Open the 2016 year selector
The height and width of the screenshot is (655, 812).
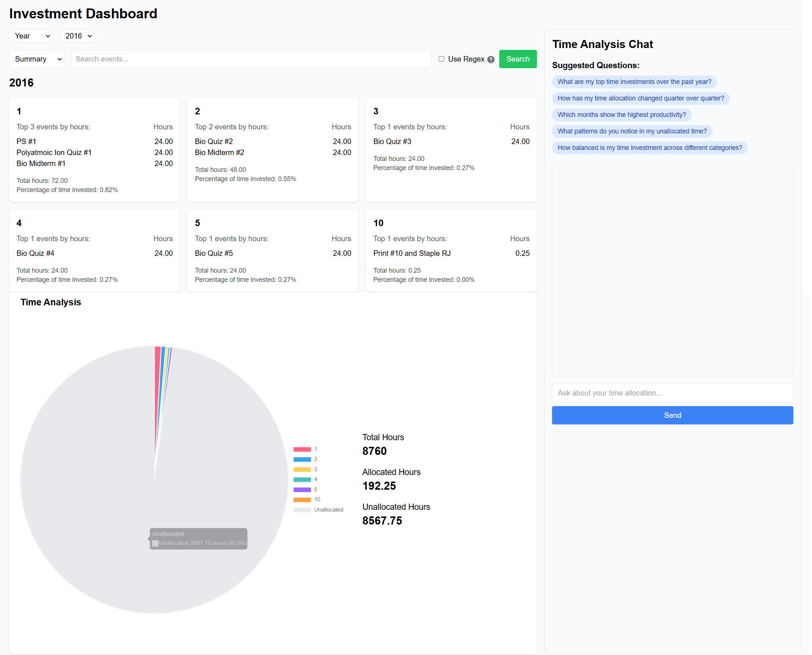pyautogui.click(x=77, y=36)
